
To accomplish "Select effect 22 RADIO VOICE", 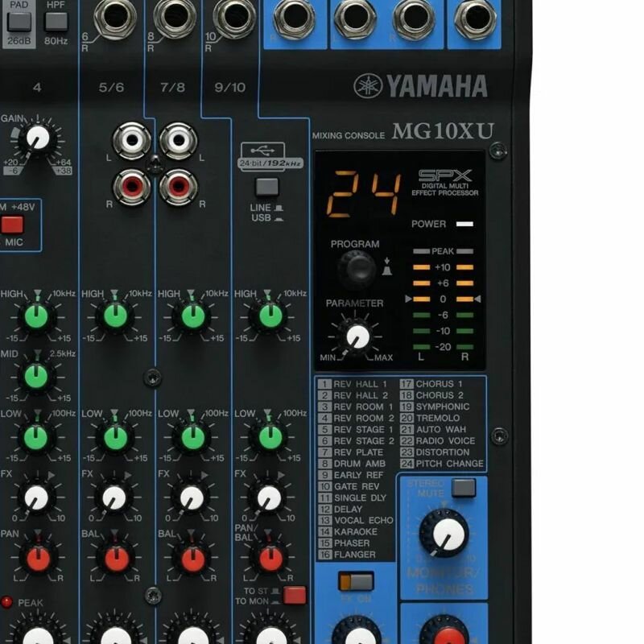I will 438,440.
